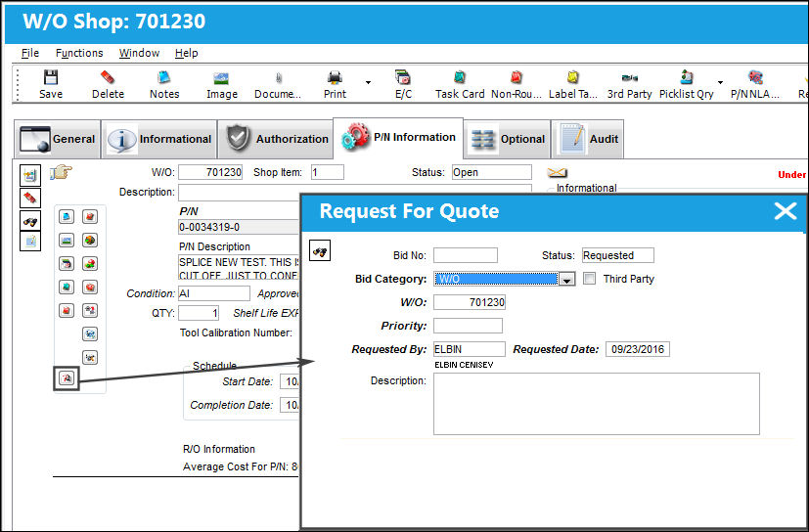Switch to the General tab
809x532 pixels.
click(x=58, y=139)
